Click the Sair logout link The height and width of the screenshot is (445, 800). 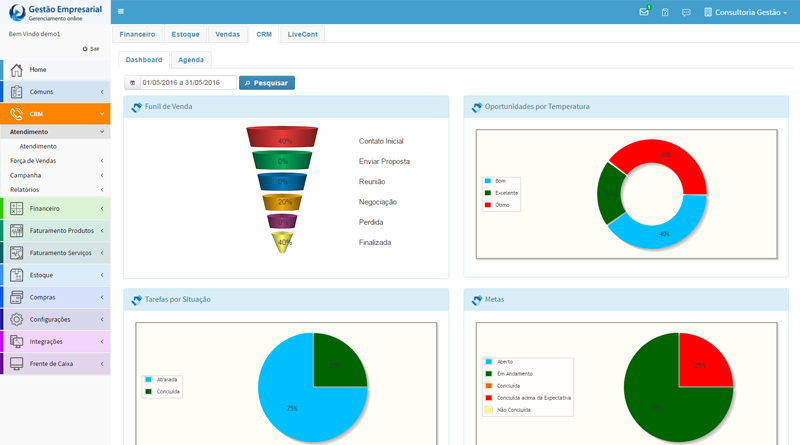point(91,48)
